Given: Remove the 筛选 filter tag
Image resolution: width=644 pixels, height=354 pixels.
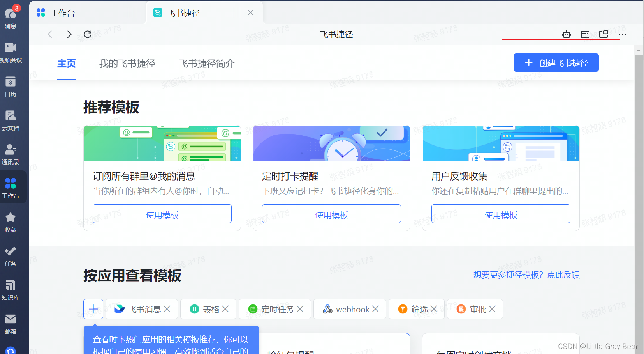Looking at the screenshot, I should (434, 309).
